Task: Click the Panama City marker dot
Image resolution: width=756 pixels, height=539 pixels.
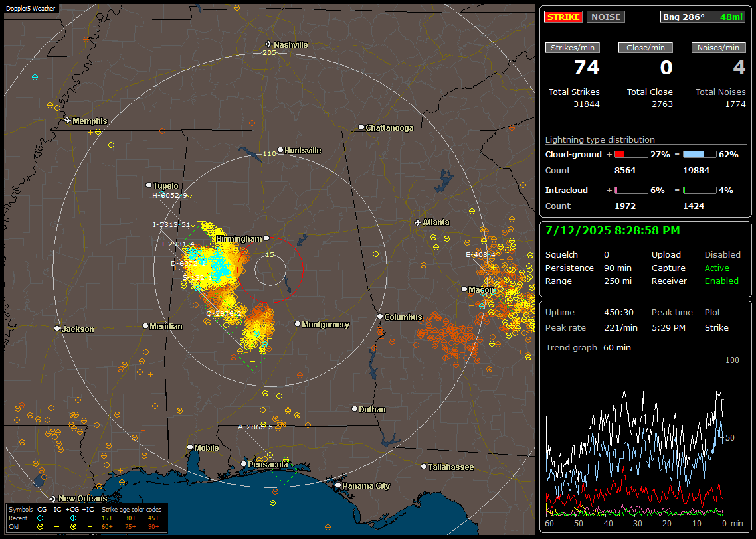Action: point(338,485)
